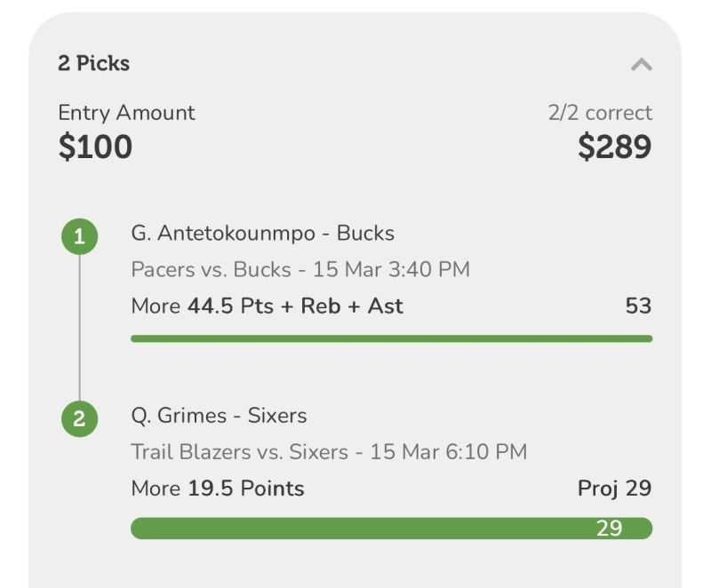Viewport: 711px width, 588px height.
Task: Click Trail Blazers vs. Sixers game info
Action: [329, 451]
